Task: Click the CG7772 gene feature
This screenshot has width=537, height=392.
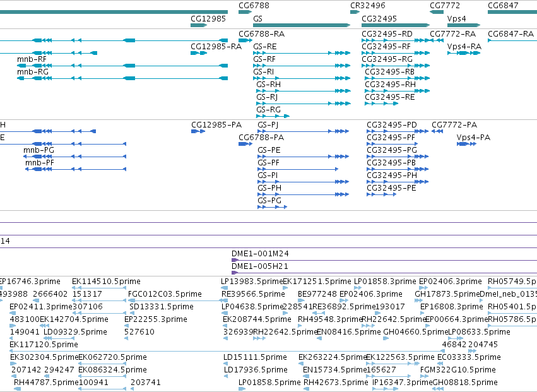Action: (437, 13)
